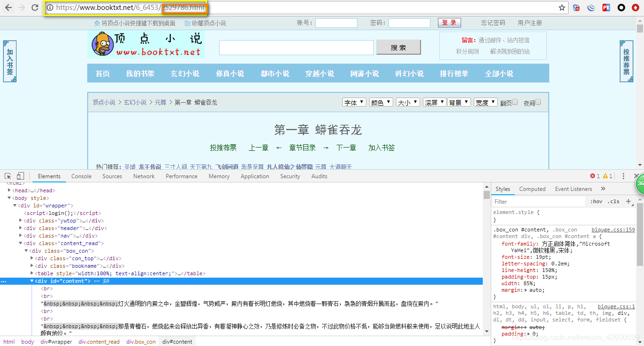The image size is (644, 346).
Task: Switch to the Sources tab
Action: click(x=112, y=176)
